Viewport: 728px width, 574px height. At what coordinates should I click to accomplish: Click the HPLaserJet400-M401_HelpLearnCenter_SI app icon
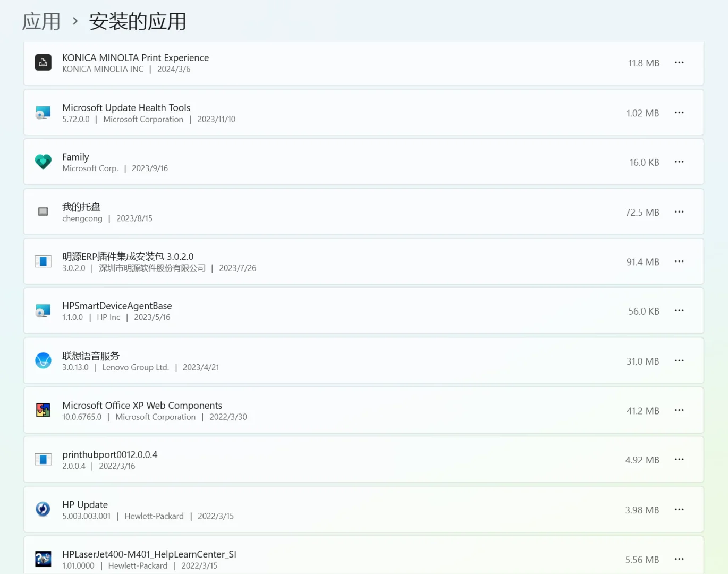click(x=43, y=559)
